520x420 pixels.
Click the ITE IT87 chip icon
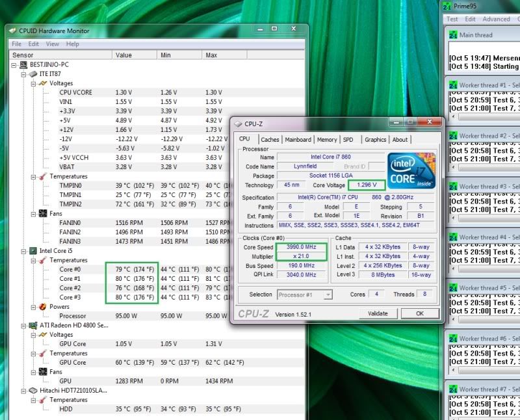pyautogui.click(x=34, y=74)
